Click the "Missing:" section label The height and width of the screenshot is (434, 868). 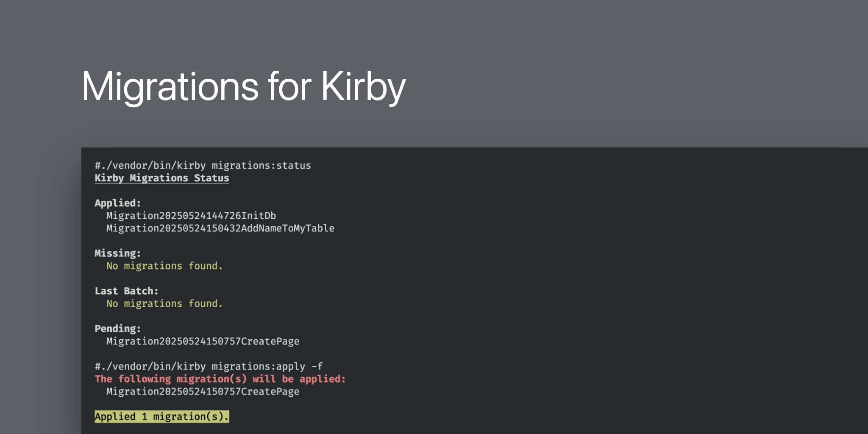click(117, 253)
